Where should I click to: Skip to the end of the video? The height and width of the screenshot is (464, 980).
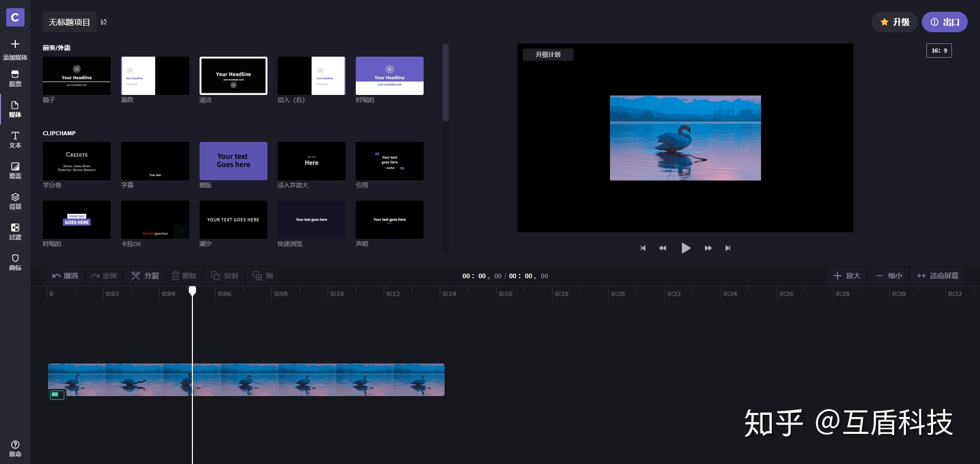pos(728,248)
